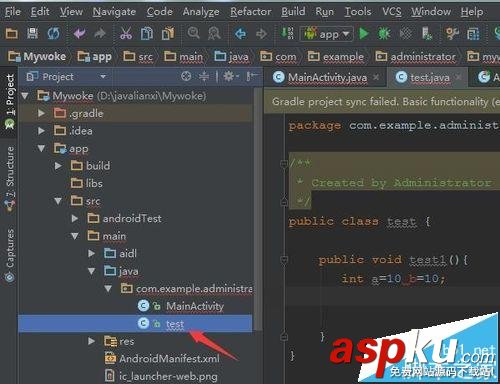
Task: Collapse com.example package arrow
Action: 108,288
